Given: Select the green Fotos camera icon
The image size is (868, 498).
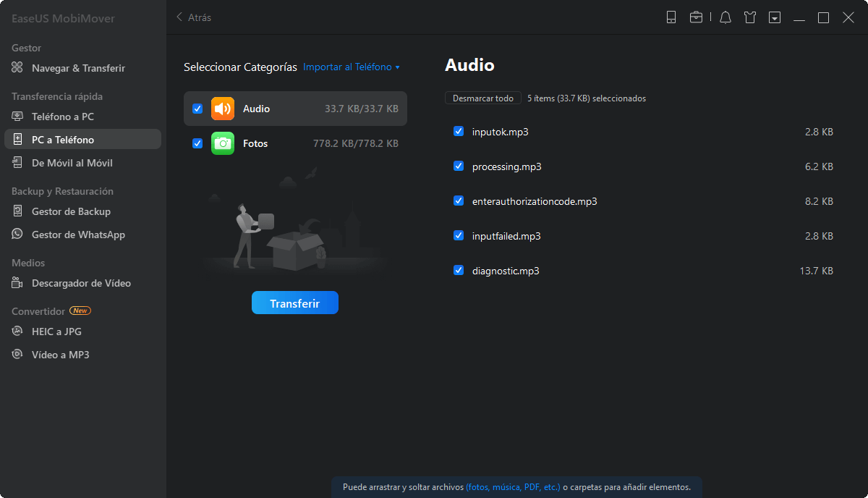Looking at the screenshot, I should point(223,143).
